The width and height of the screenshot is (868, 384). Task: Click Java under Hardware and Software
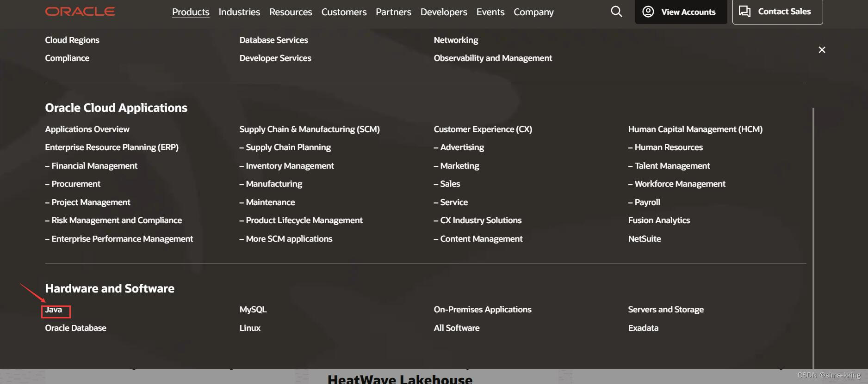tap(54, 310)
